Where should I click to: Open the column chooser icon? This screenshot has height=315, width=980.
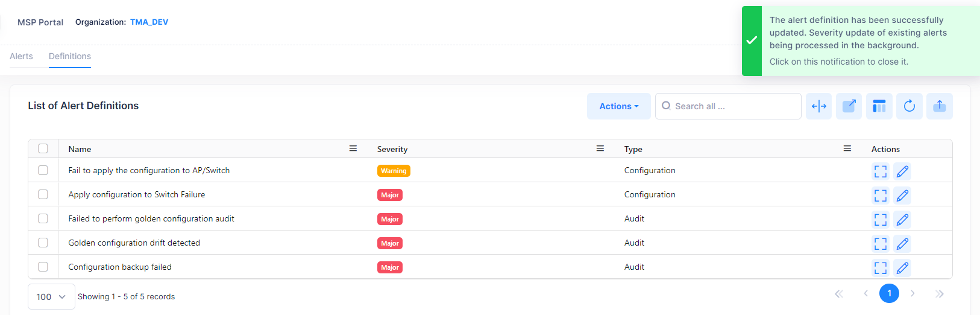(x=879, y=106)
